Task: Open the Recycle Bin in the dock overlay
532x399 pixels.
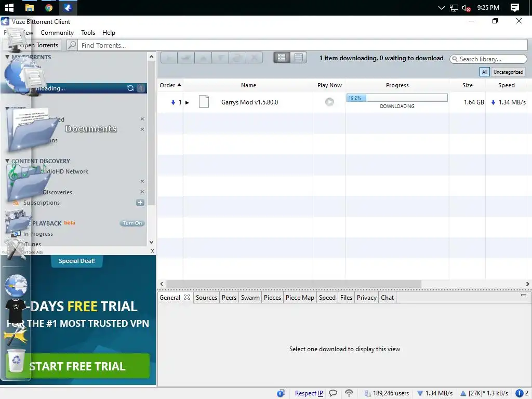Action: click(x=16, y=360)
